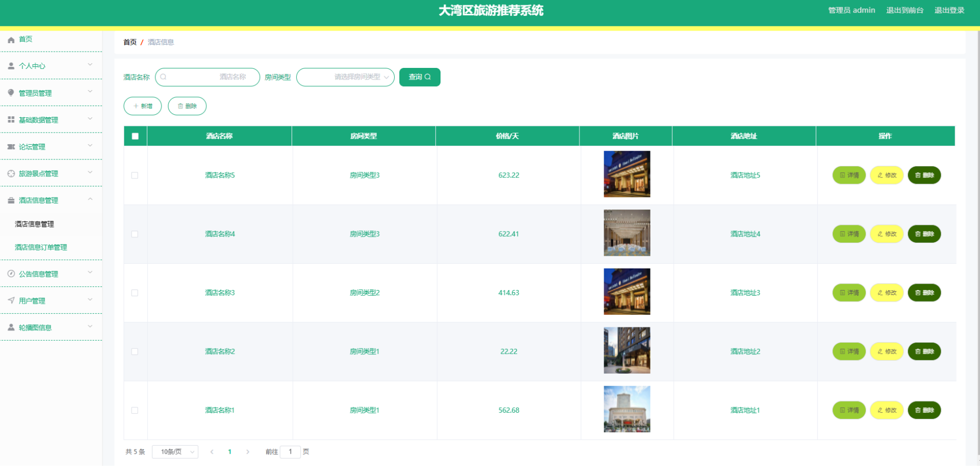Expand 旅游景点管理 chevron in sidebar
This screenshot has height=470, width=980.
(90, 172)
